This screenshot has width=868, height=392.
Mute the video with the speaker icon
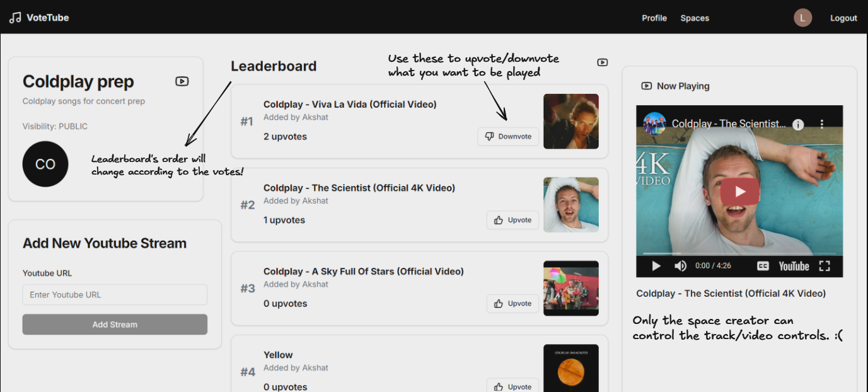pyautogui.click(x=680, y=266)
